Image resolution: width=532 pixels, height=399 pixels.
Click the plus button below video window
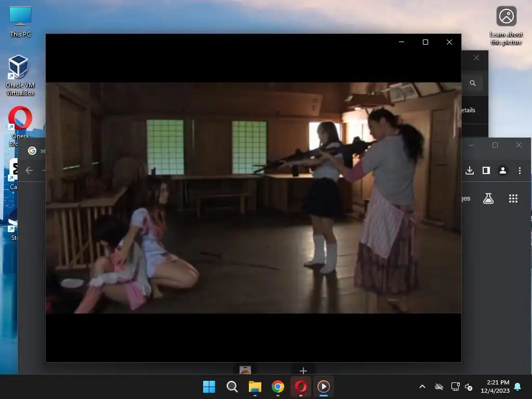(303, 370)
